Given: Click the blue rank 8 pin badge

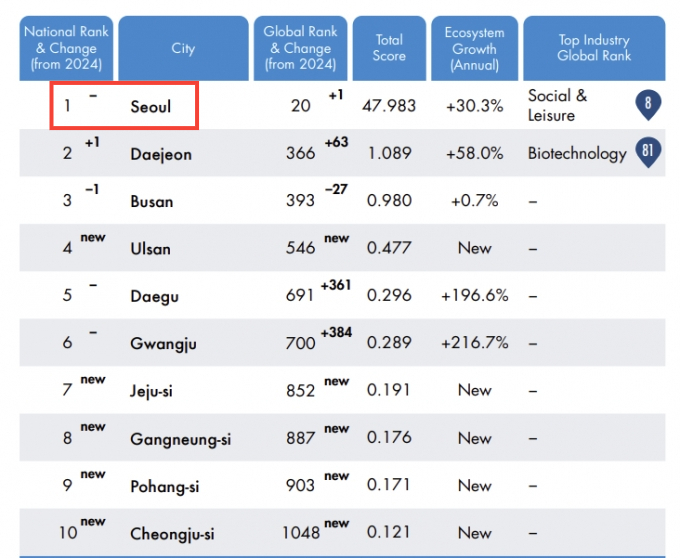Looking at the screenshot, I should pyautogui.click(x=648, y=103).
